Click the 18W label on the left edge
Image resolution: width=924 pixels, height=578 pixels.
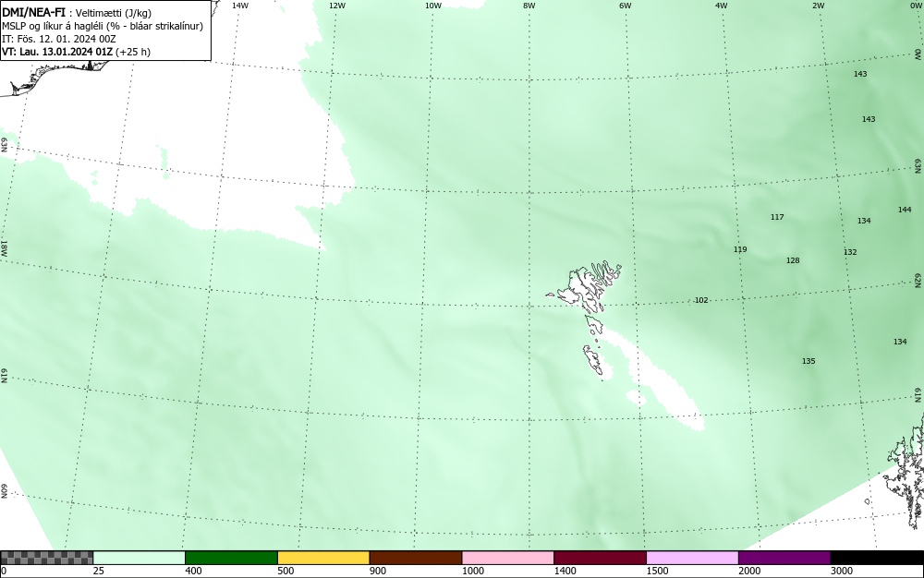tap(4, 247)
